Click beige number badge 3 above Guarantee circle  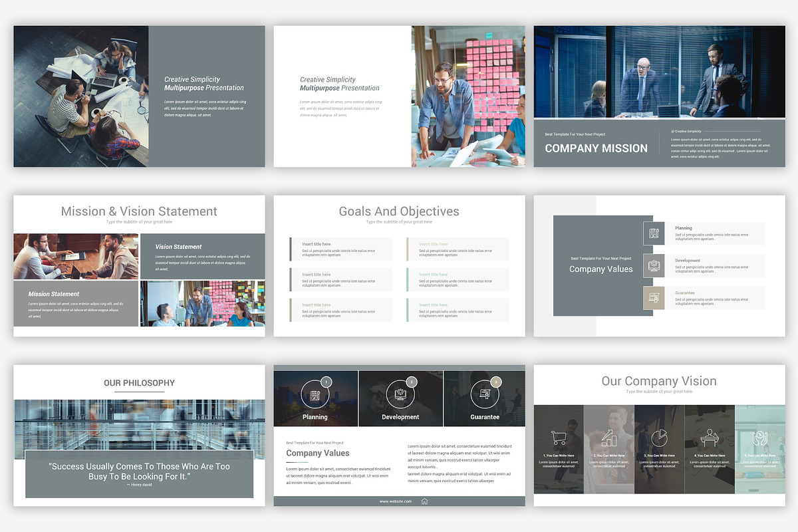pyautogui.click(x=496, y=382)
